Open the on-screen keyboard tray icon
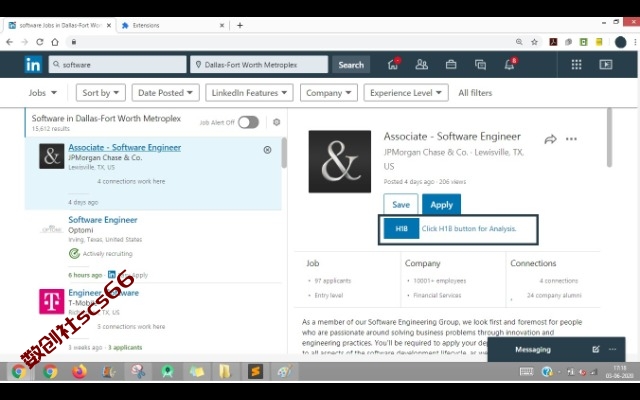This screenshot has height=400, width=640. pyautogui.click(x=526, y=371)
